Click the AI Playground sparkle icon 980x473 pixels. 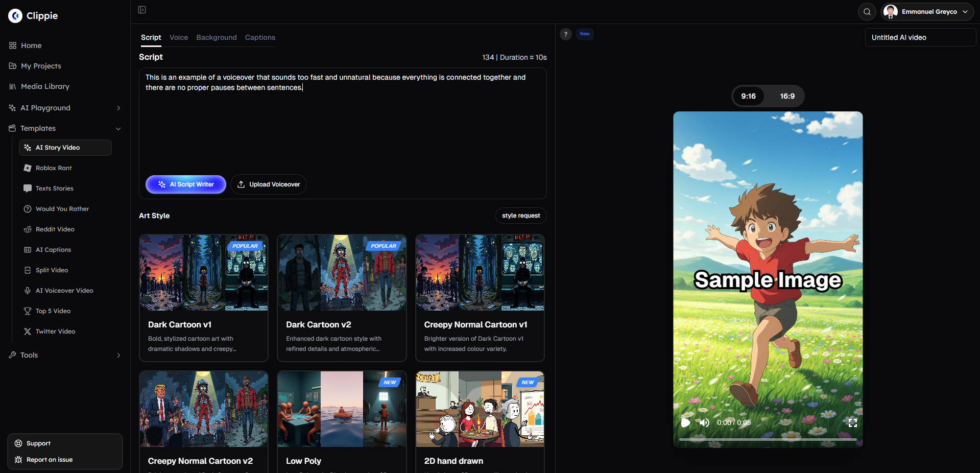(x=12, y=108)
